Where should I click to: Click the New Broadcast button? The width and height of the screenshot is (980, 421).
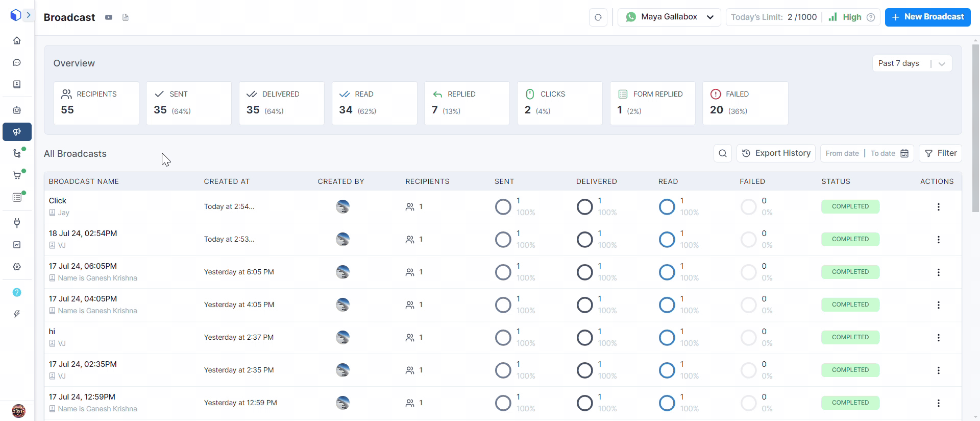tap(927, 17)
